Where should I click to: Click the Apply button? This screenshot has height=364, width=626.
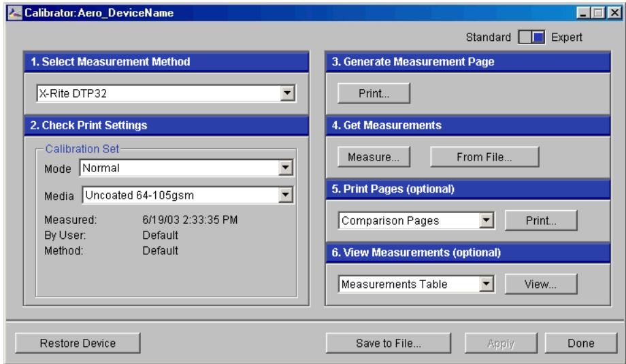(501, 343)
